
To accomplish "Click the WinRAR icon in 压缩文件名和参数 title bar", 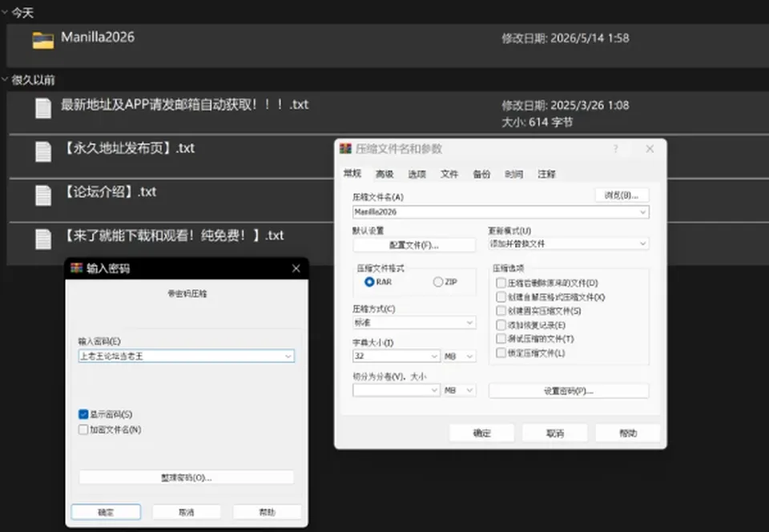I will [346, 148].
